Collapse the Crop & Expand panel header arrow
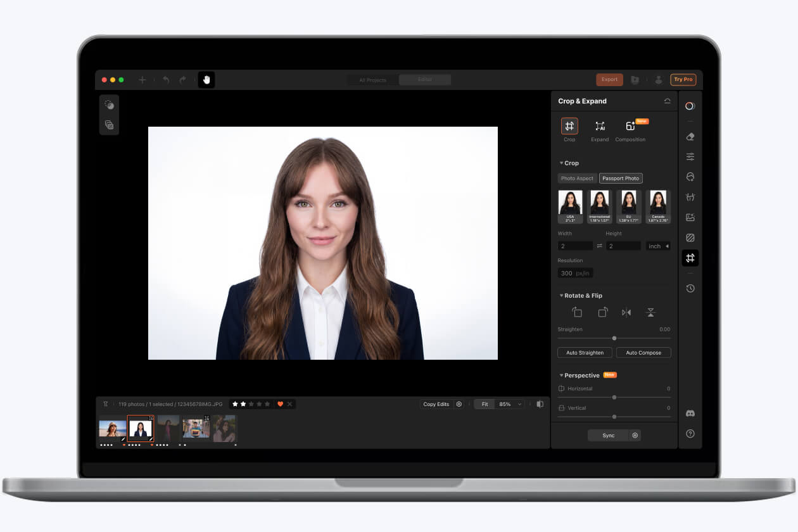Viewport: 798px width, 532px height. [667, 101]
